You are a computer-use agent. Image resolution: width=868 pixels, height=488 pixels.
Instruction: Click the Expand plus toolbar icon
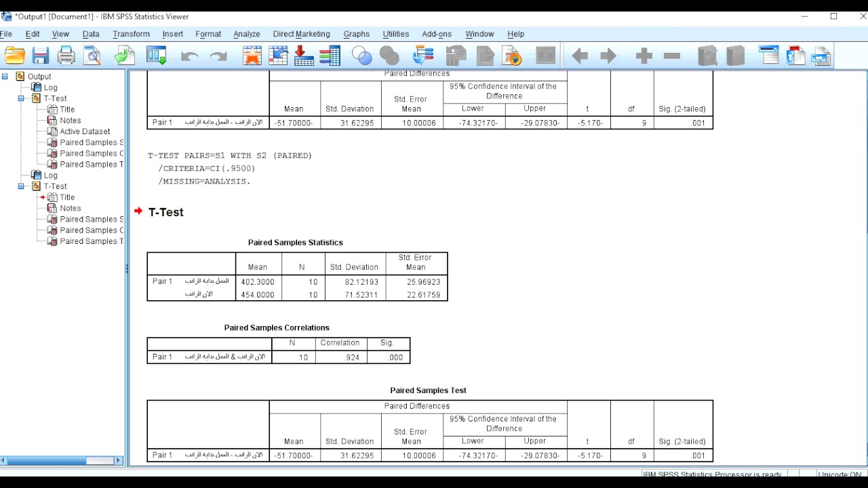click(x=644, y=56)
